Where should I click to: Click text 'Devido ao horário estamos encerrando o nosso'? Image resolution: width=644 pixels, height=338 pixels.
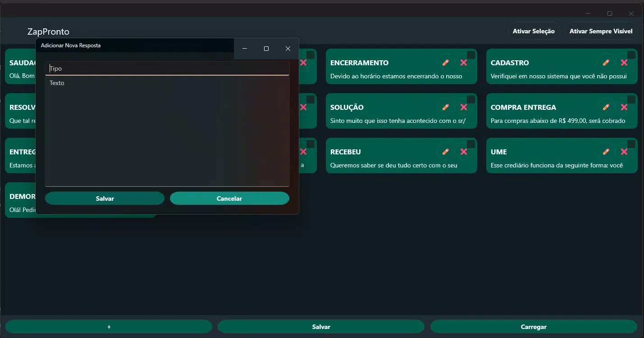coord(396,76)
